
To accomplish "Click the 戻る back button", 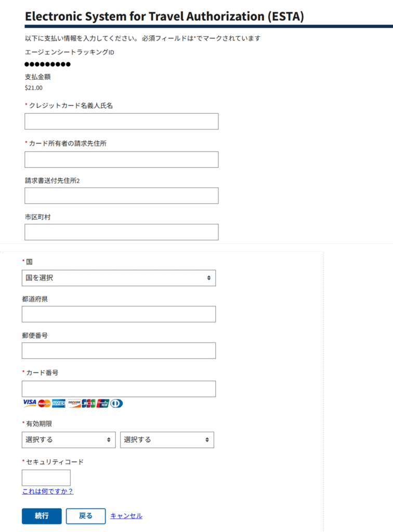I will tap(86, 516).
